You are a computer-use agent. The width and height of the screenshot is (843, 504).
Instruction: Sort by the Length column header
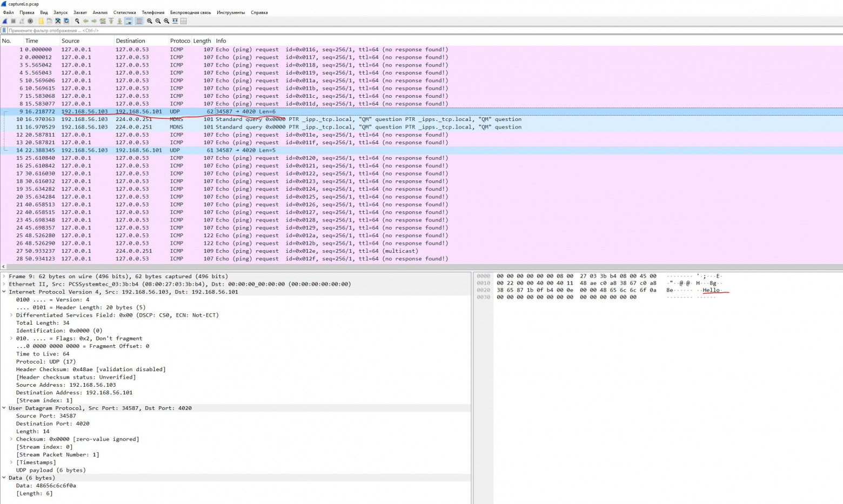pyautogui.click(x=202, y=41)
